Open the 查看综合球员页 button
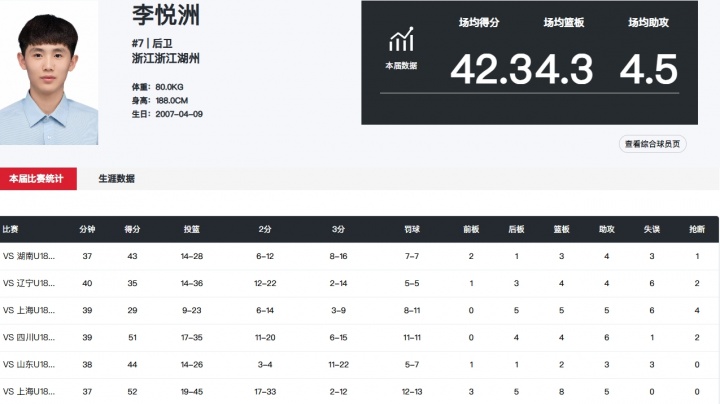This screenshot has height=404, width=720. 653,144
